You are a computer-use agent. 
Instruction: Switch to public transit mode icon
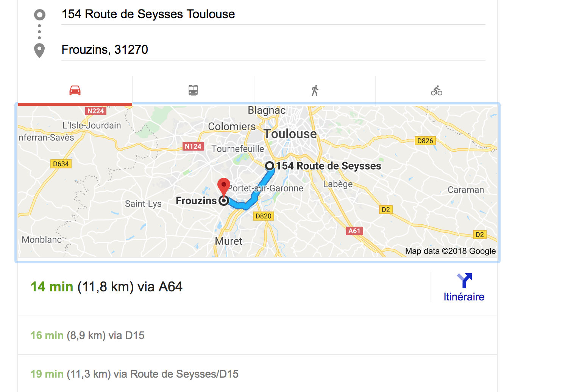pyautogui.click(x=193, y=90)
